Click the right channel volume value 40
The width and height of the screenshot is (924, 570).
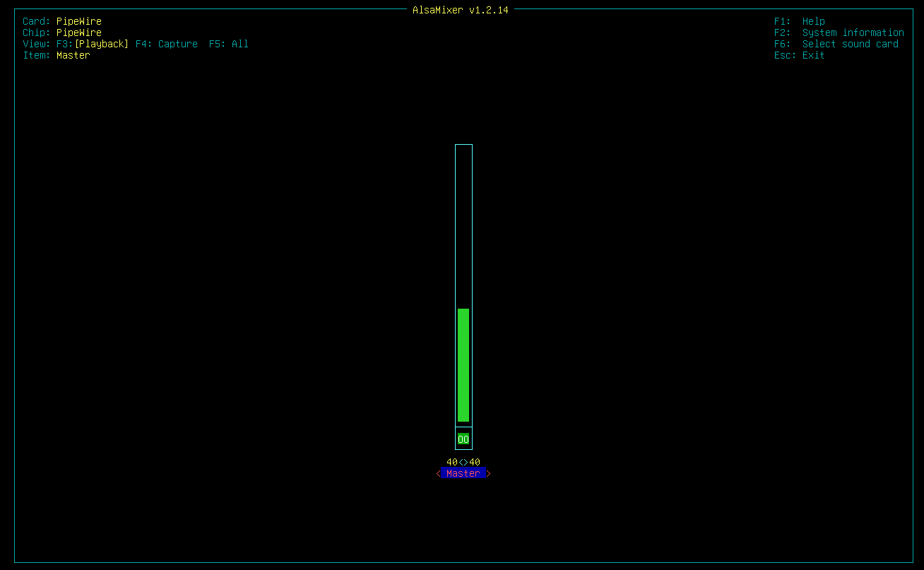coord(475,462)
